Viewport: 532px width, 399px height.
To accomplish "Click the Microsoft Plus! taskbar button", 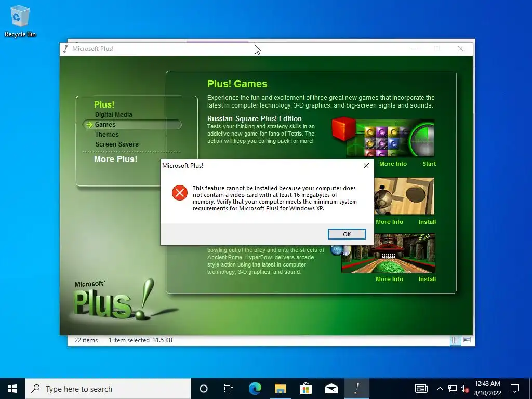I will pyautogui.click(x=357, y=389).
